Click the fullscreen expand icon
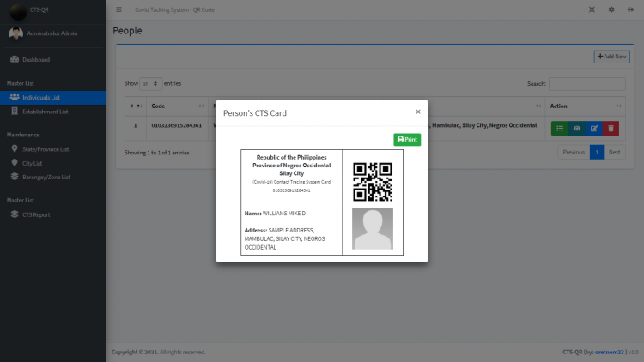This screenshot has width=644, height=362. coord(592,9)
